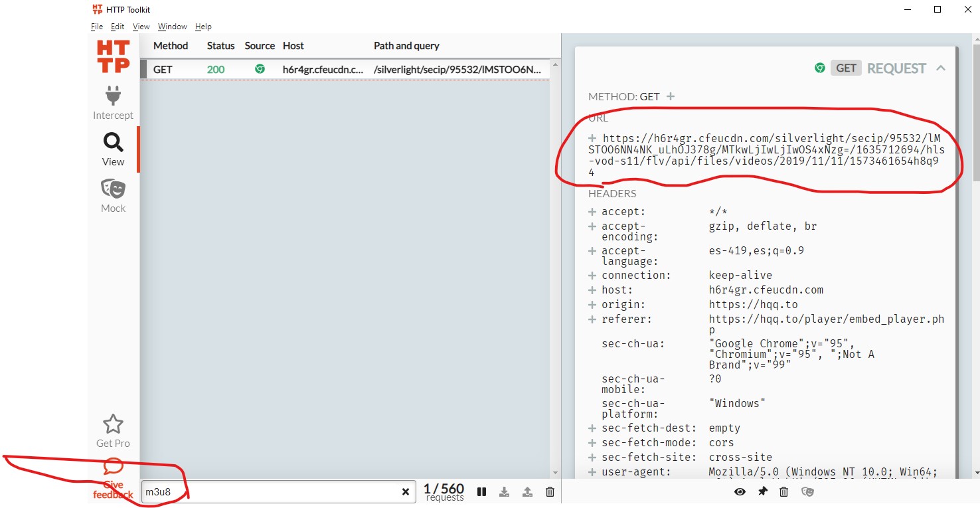Screen dimensions: 980x508
Task: Clear all requests with list trash icon
Action: (x=550, y=492)
